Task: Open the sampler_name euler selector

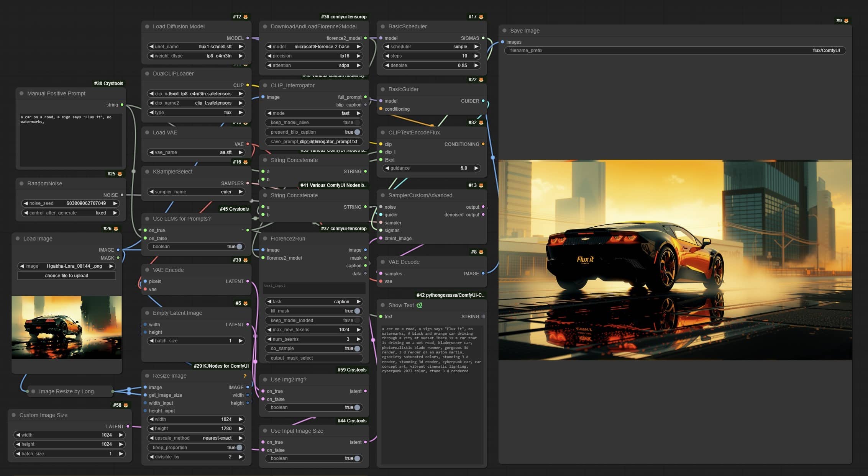Action: (196, 192)
